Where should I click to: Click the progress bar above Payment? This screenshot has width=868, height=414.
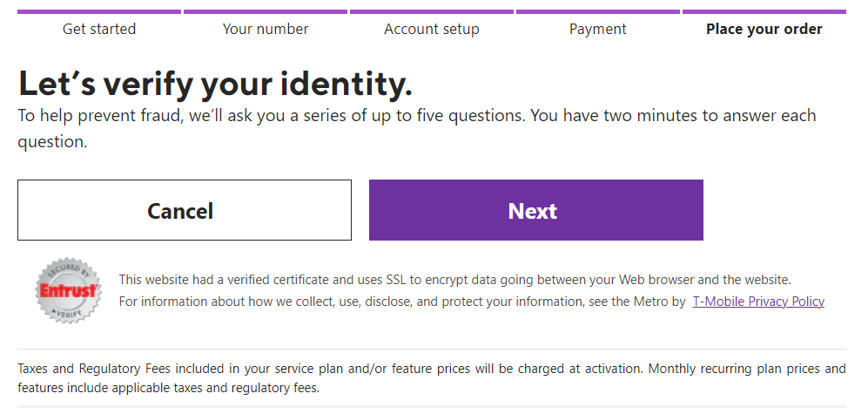pyautogui.click(x=598, y=12)
